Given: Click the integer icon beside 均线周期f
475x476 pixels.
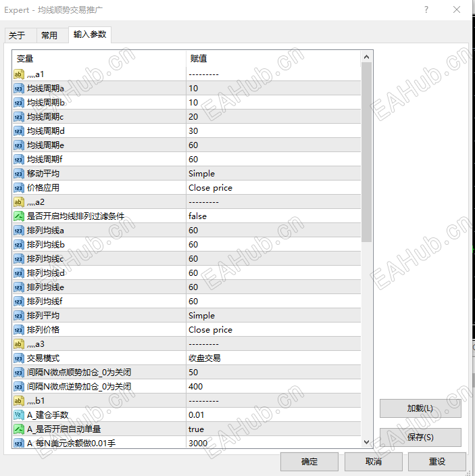Looking at the screenshot, I should click(18, 160).
